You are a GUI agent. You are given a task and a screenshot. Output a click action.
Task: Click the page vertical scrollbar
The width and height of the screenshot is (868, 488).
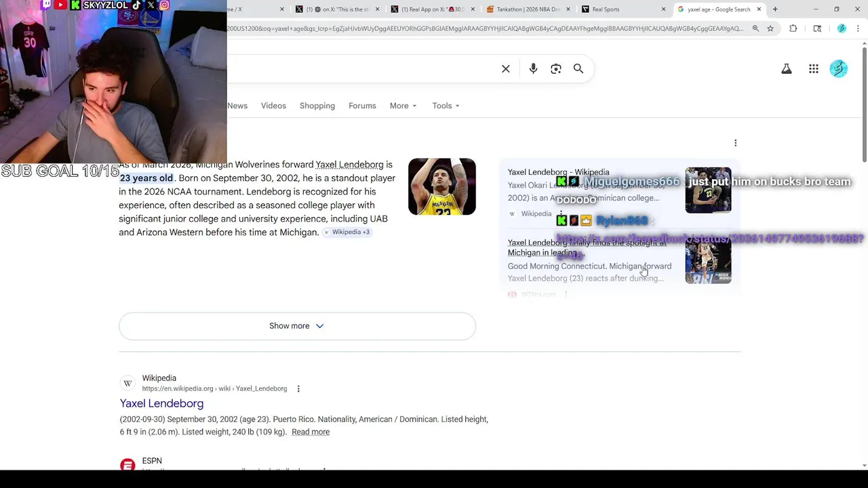click(x=864, y=104)
